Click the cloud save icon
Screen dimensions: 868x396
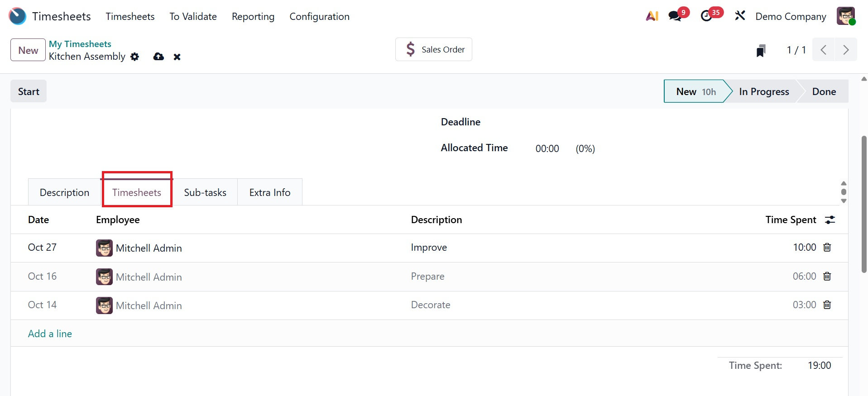point(158,57)
